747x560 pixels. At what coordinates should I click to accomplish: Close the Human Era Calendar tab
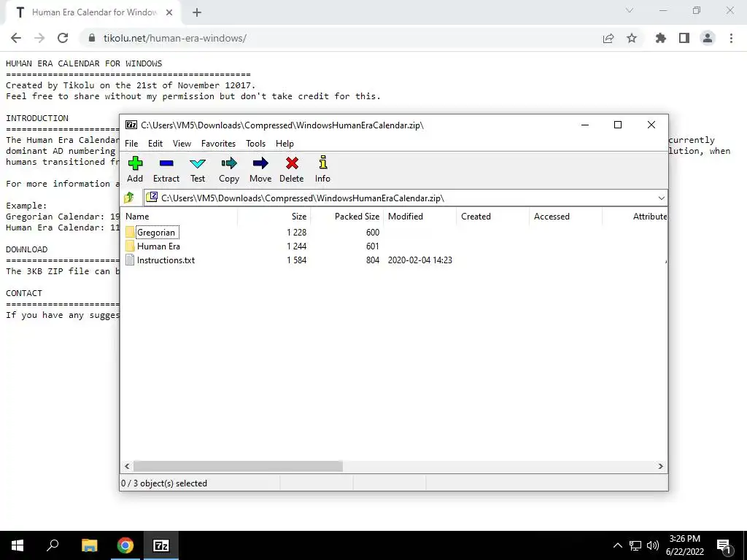(169, 12)
